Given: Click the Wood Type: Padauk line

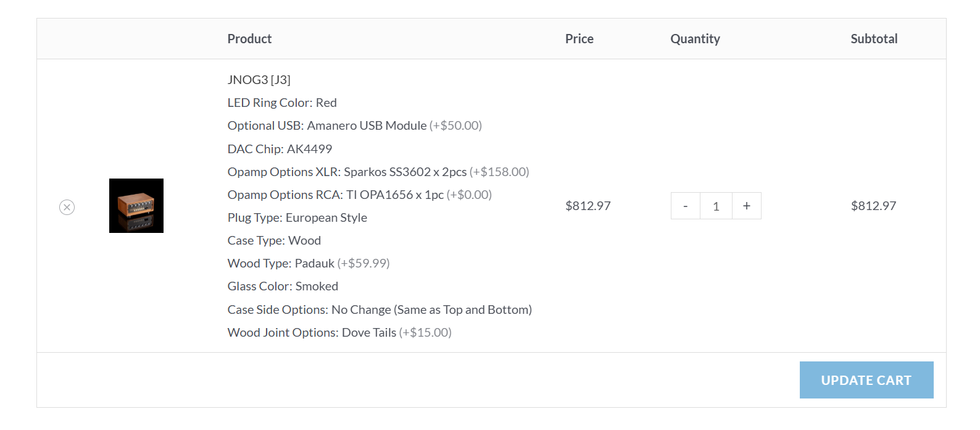Looking at the screenshot, I should (x=308, y=263).
